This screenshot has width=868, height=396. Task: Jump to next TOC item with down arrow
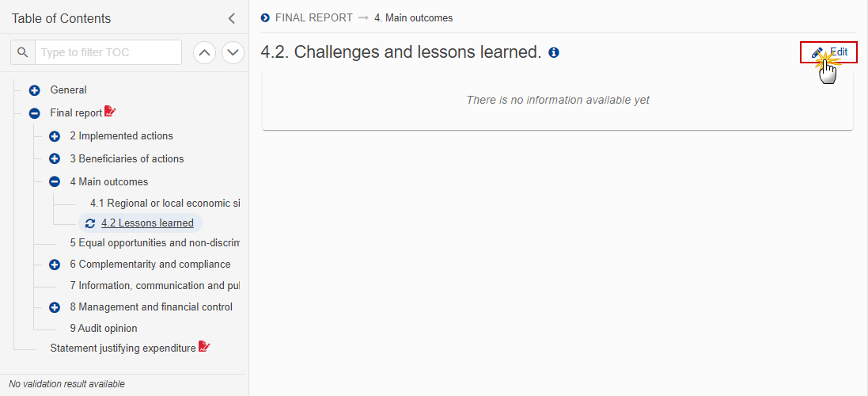pos(233,52)
